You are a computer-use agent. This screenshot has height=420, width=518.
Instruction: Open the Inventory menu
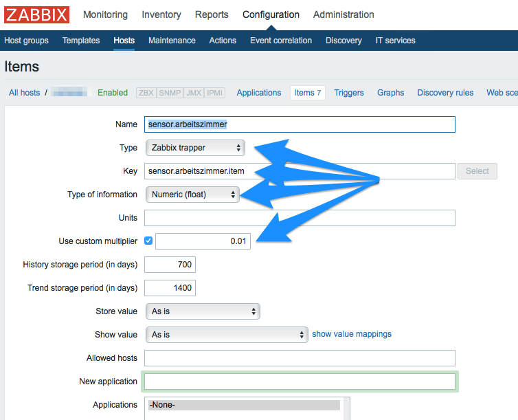point(161,14)
